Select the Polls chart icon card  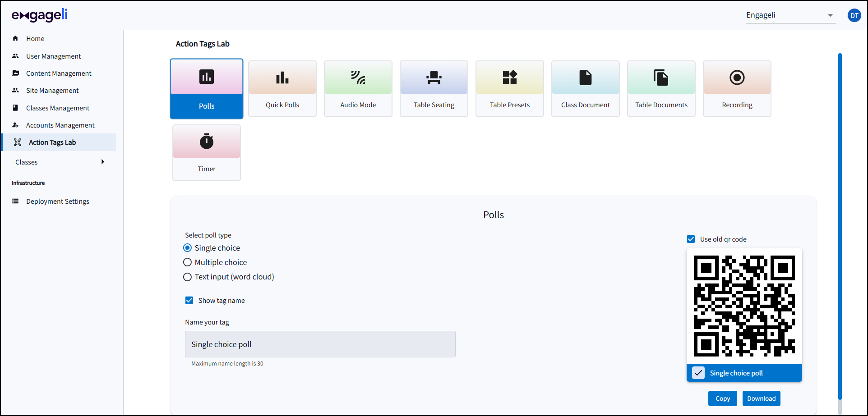click(207, 77)
